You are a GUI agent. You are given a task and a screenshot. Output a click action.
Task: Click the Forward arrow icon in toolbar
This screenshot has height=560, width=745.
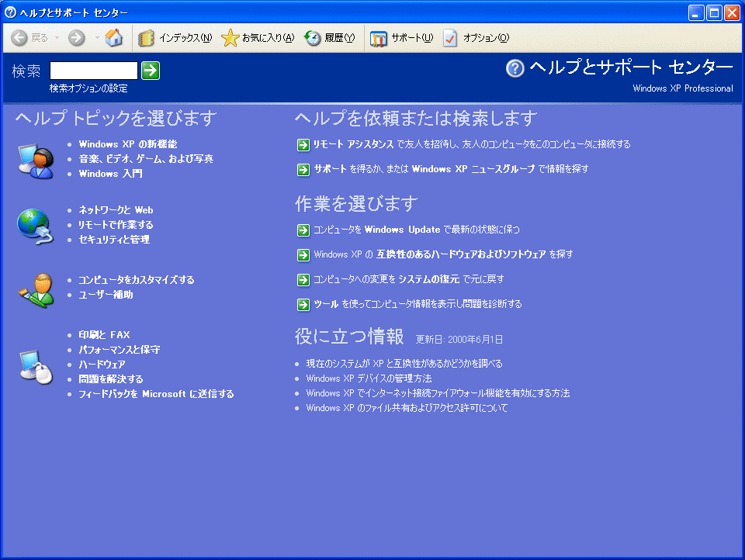tap(77, 37)
